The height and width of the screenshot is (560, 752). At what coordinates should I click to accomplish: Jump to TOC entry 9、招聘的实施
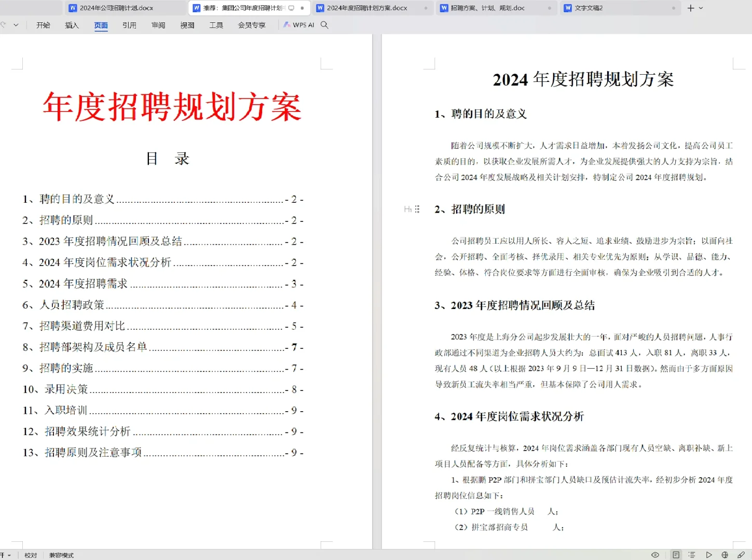tap(163, 368)
